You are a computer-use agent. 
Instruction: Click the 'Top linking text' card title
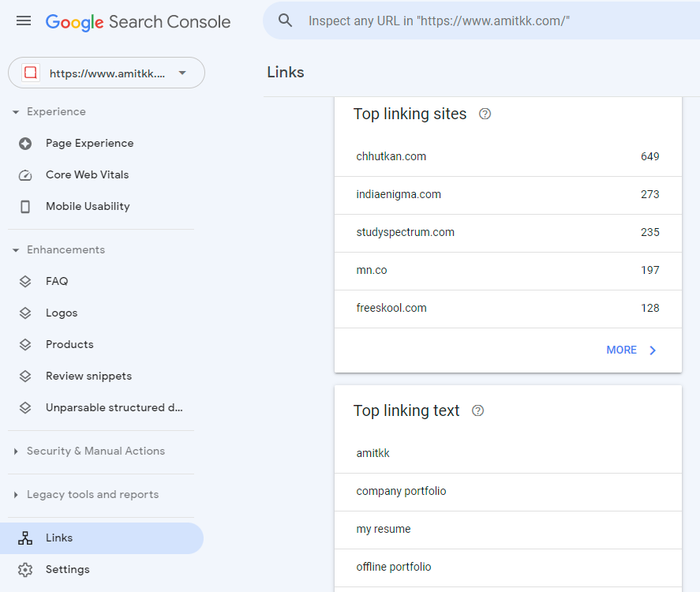406,410
